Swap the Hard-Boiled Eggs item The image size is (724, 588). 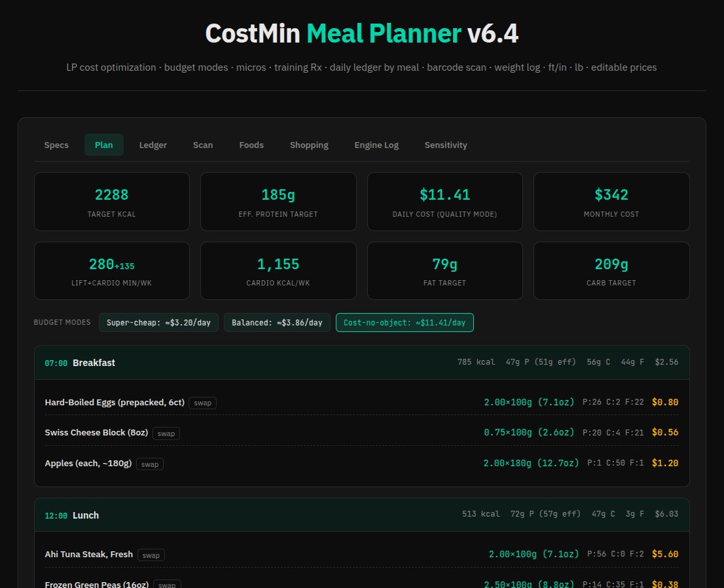203,403
